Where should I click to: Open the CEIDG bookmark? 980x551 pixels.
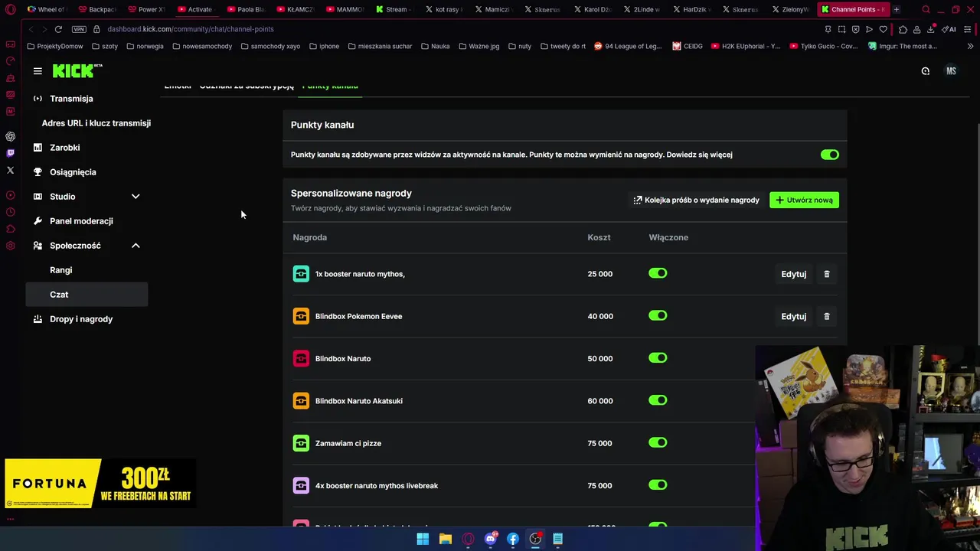(688, 46)
